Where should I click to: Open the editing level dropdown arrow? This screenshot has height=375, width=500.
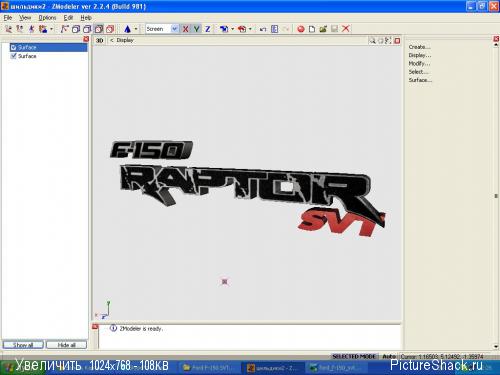tap(51, 29)
